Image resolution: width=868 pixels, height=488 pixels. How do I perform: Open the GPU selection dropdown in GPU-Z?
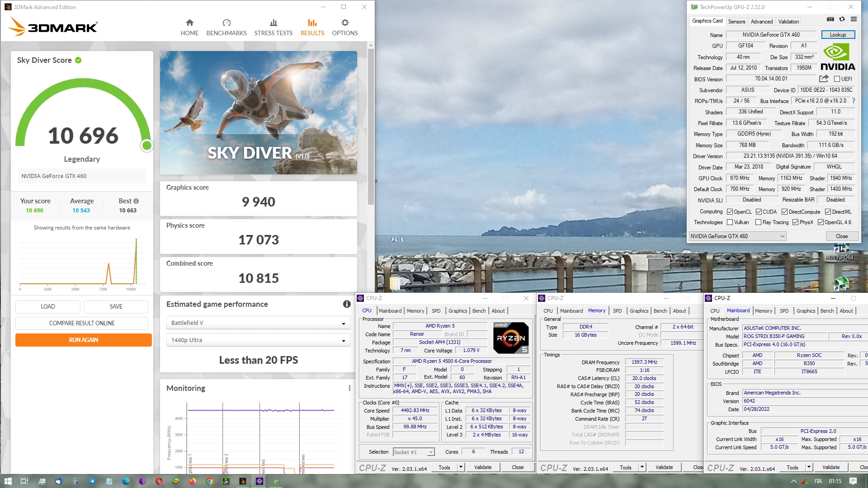737,236
